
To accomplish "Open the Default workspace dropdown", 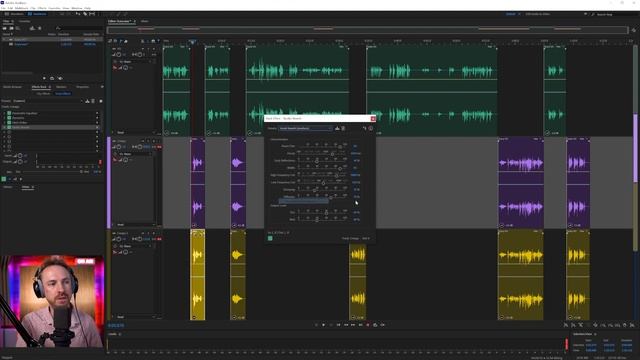I will point(513,14).
